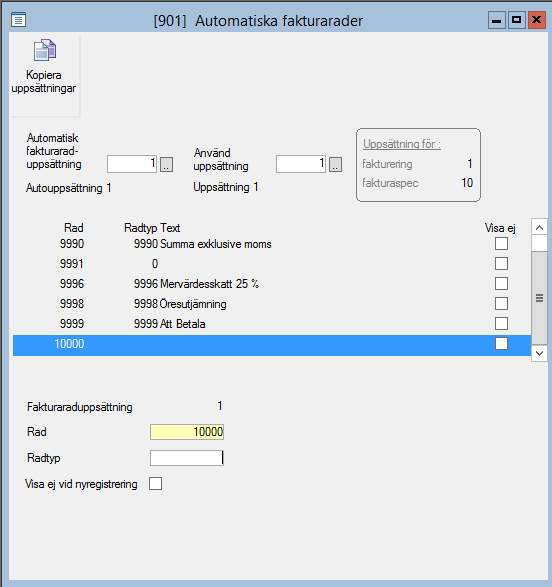552x587 pixels.
Task: Open lookup for Använd uppsättning
Action: [335, 164]
